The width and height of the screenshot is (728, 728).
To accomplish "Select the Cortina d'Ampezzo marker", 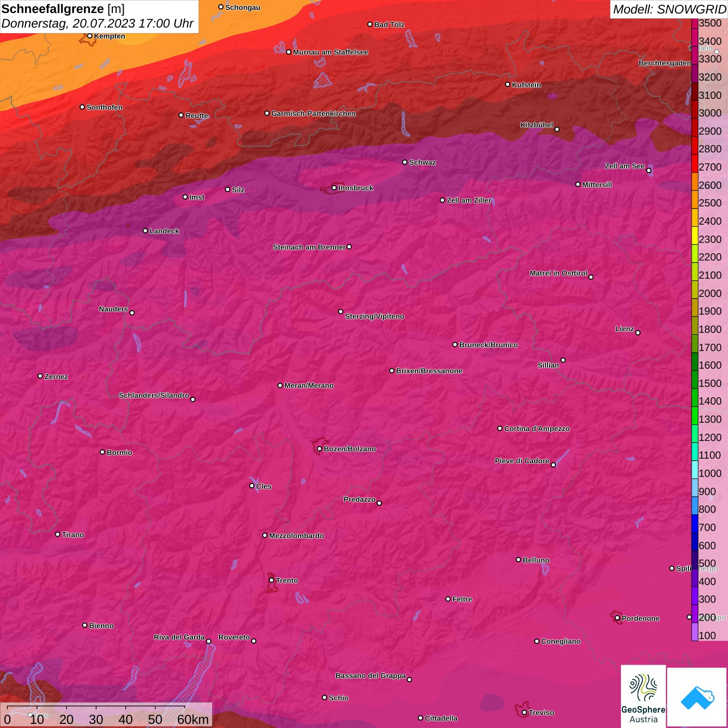I will [500, 428].
